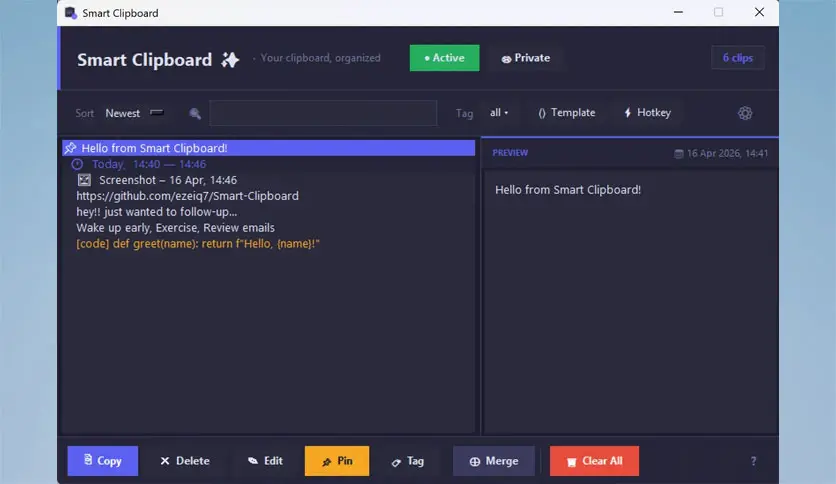Open help via the question mark icon
This screenshot has height=484, width=836.
tap(753, 461)
